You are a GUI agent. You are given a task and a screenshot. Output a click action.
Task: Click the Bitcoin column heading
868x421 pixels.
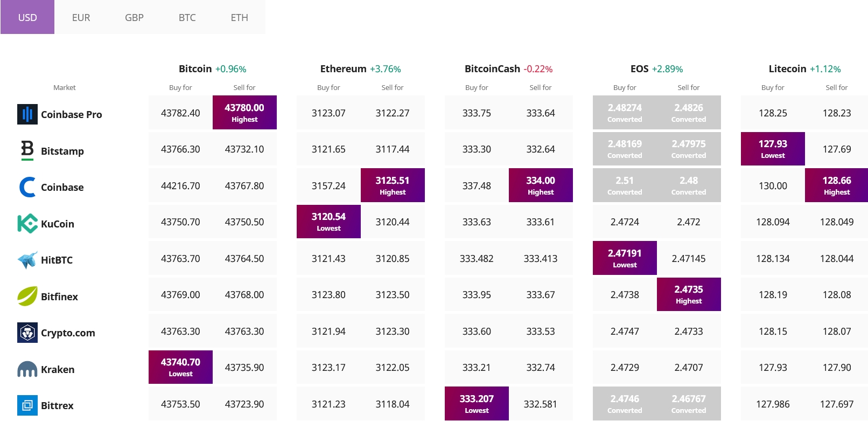(195, 68)
